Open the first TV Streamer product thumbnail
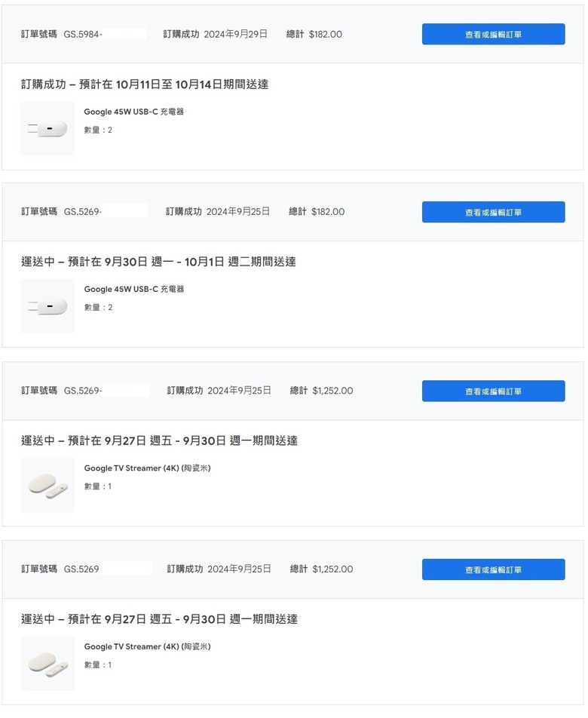 pyautogui.click(x=47, y=485)
